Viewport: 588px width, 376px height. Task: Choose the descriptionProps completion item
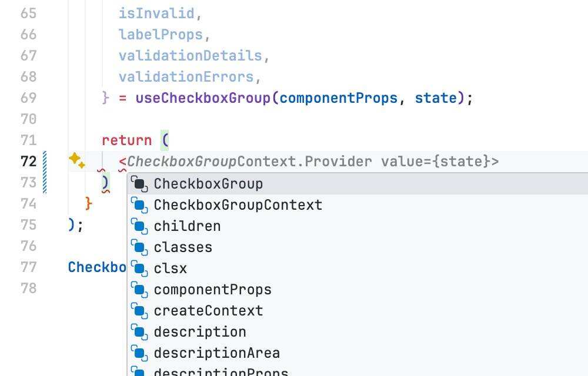[x=220, y=372]
